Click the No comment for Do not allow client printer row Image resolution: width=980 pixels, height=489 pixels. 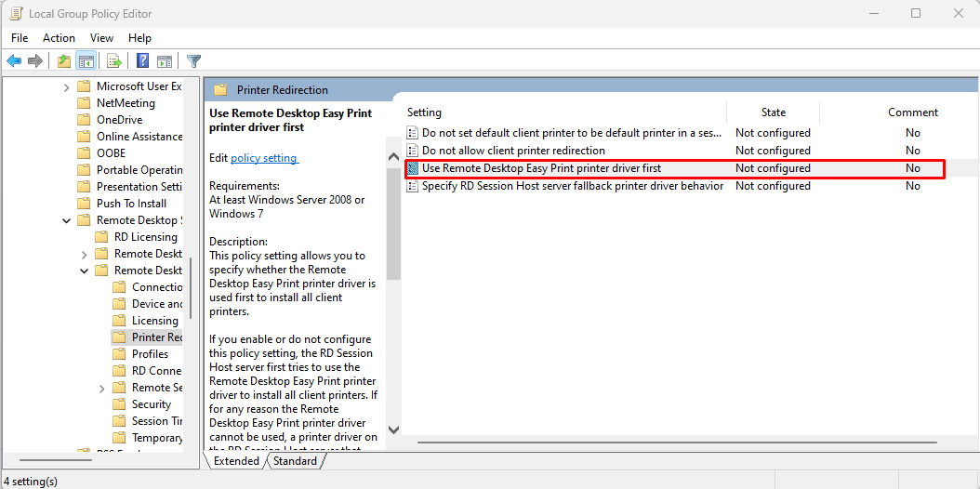click(913, 151)
